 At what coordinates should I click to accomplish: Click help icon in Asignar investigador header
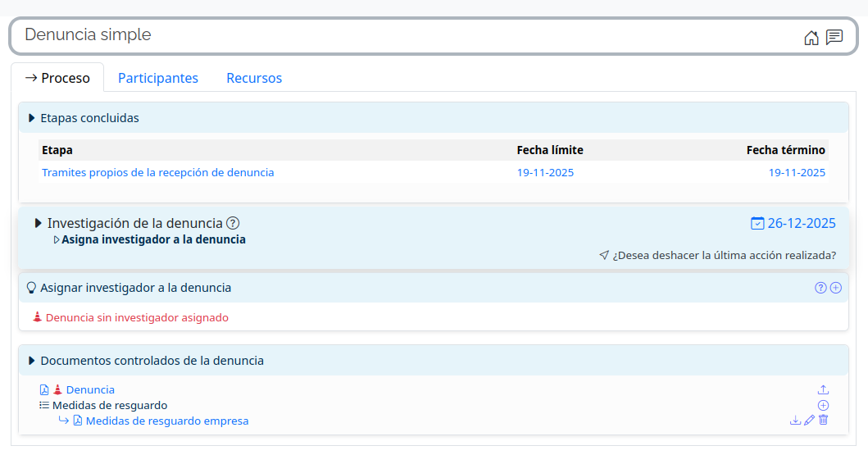820,288
